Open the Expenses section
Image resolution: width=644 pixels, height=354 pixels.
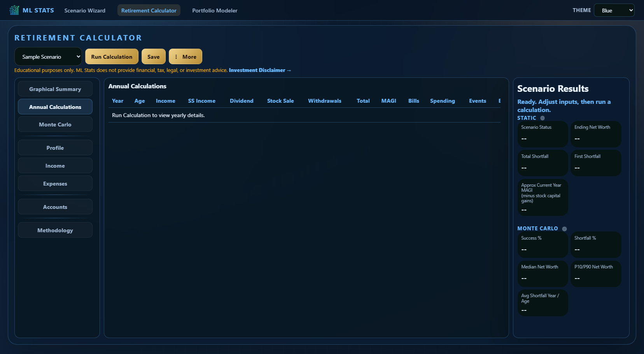[55, 184]
